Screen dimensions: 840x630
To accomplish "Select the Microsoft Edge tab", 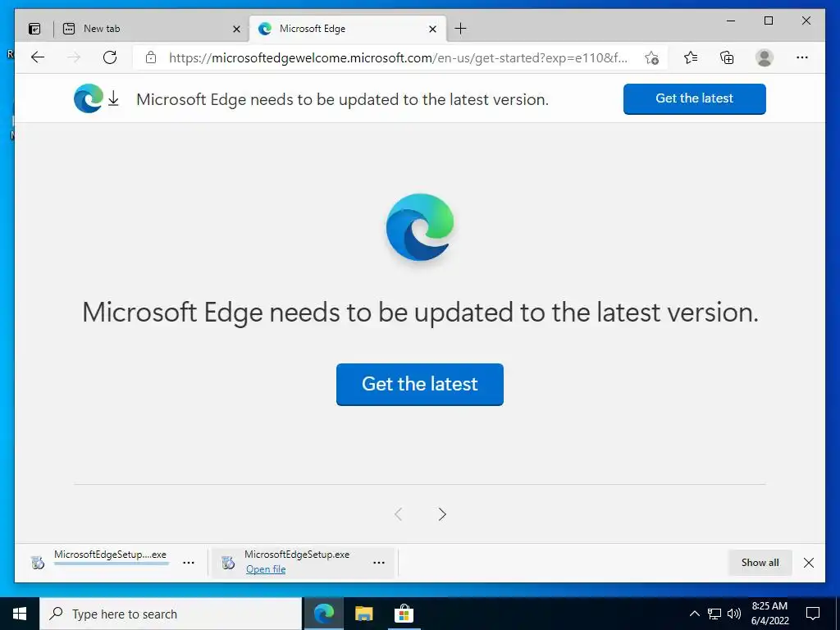I will 347,29.
